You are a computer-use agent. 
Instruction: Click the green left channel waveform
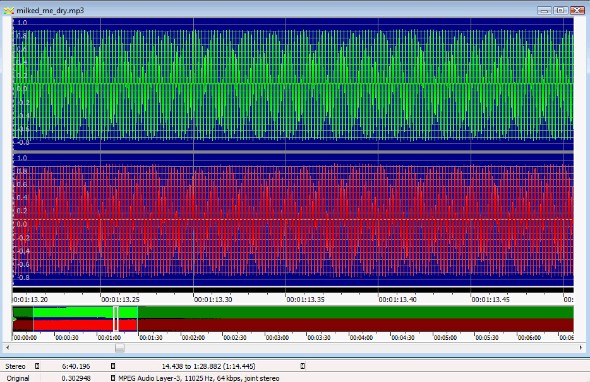coord(293,84)
